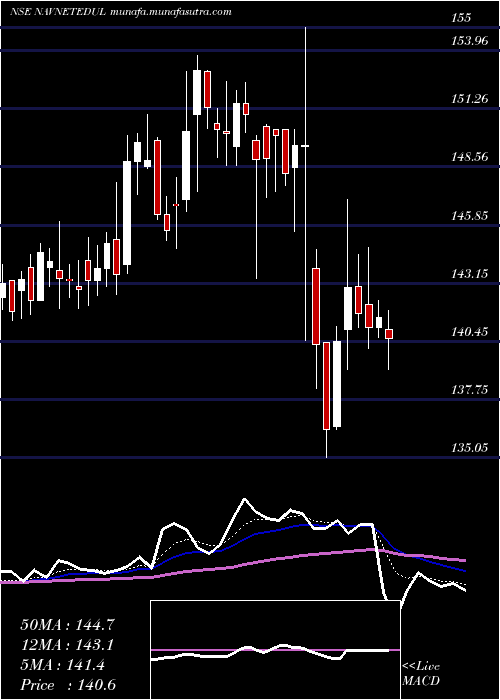Click the 140.45 price level label

tap(470, 332)
